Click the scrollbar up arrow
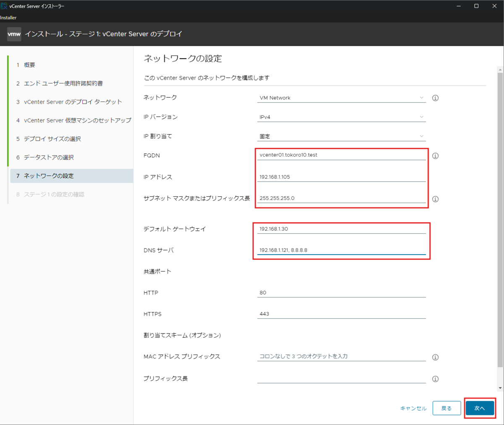The image size is (504, 425). [x=500, y=69]
